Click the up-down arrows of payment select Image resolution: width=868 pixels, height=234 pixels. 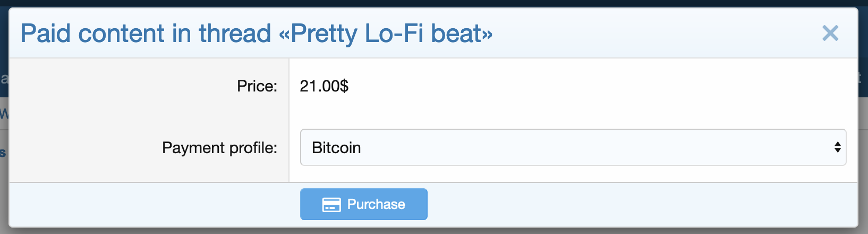837,147
